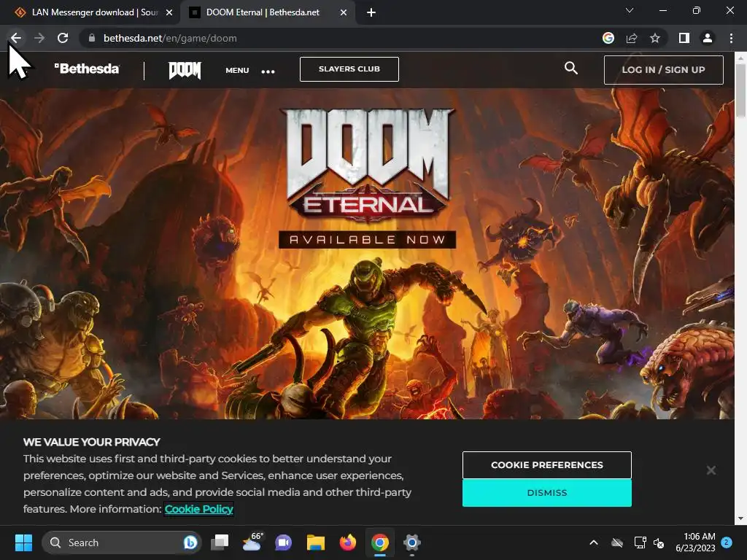View site info via the padlock icon
This screenshot has width=747, height=560.
pyautogui.click(x=92, y=38)
